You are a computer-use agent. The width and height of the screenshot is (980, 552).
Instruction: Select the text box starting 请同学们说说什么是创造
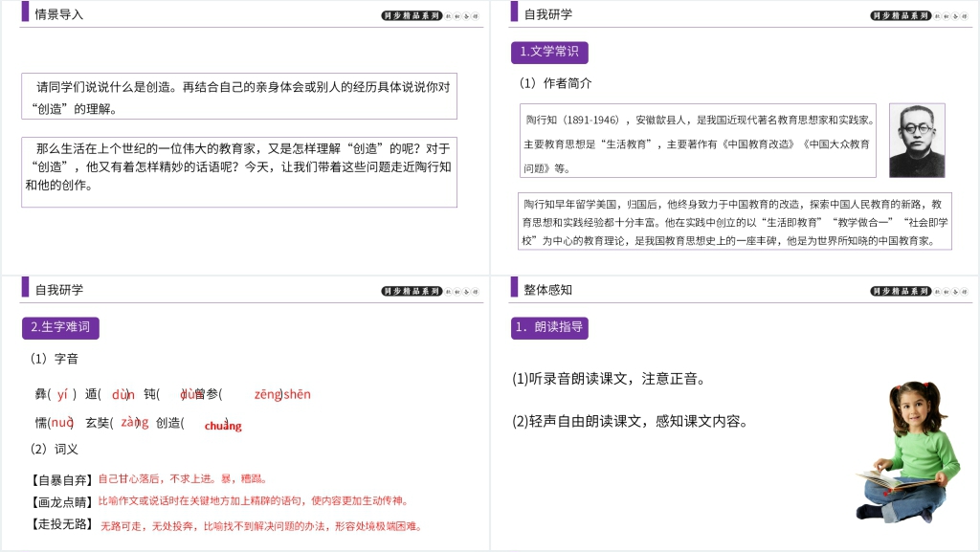238,97
